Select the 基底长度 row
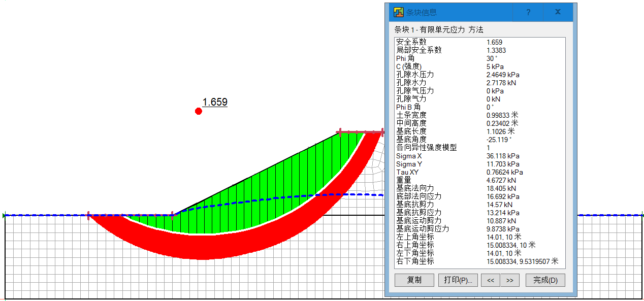 479,131
